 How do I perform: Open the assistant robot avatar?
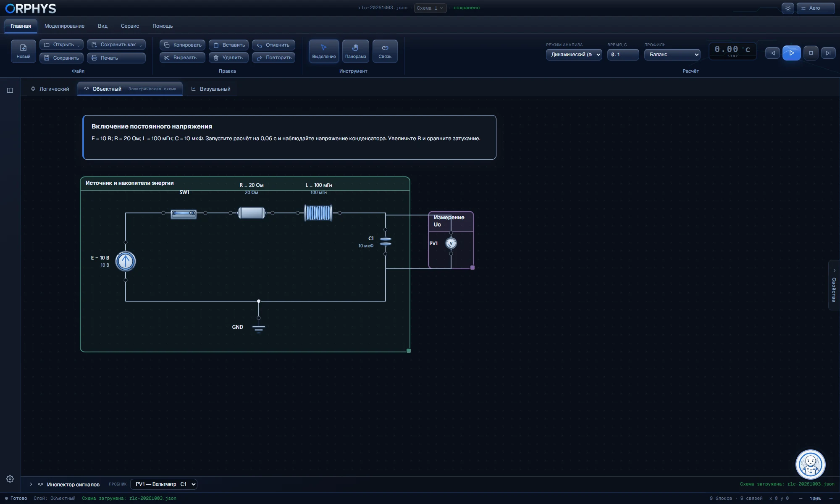810,464
